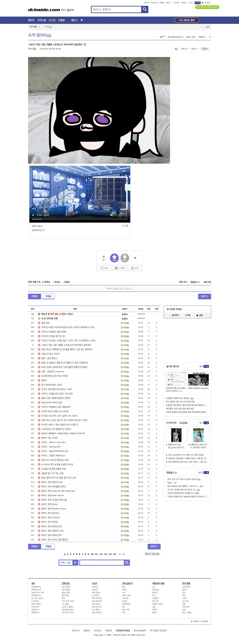Click the folder scrap icon beside 조회 17

pos(176,49)
